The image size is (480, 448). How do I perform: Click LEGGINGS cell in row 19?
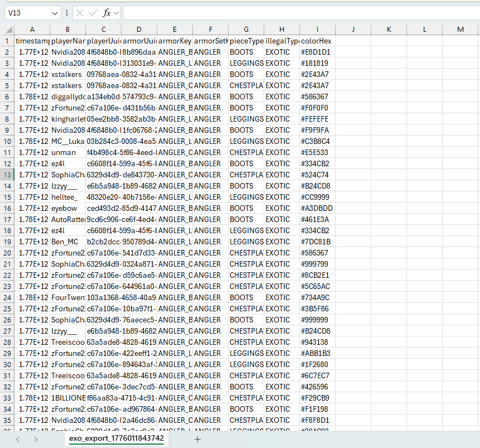point(246,242)
